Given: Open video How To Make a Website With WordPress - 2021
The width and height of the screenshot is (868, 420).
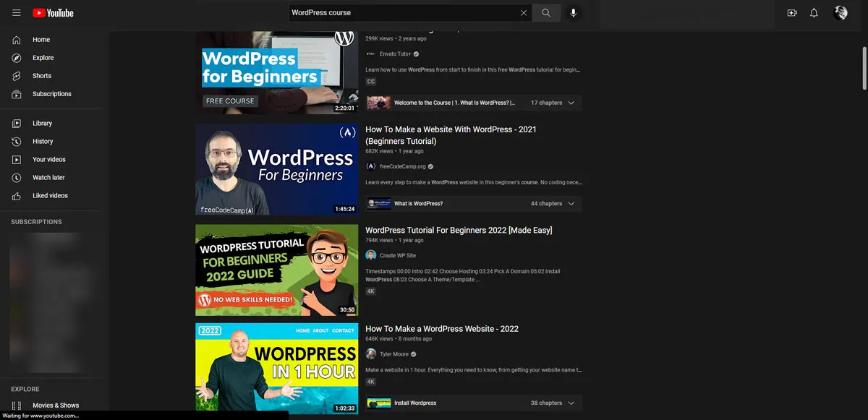Looking at the screenshot, I should pyautogui.click(x=451, y=135).
